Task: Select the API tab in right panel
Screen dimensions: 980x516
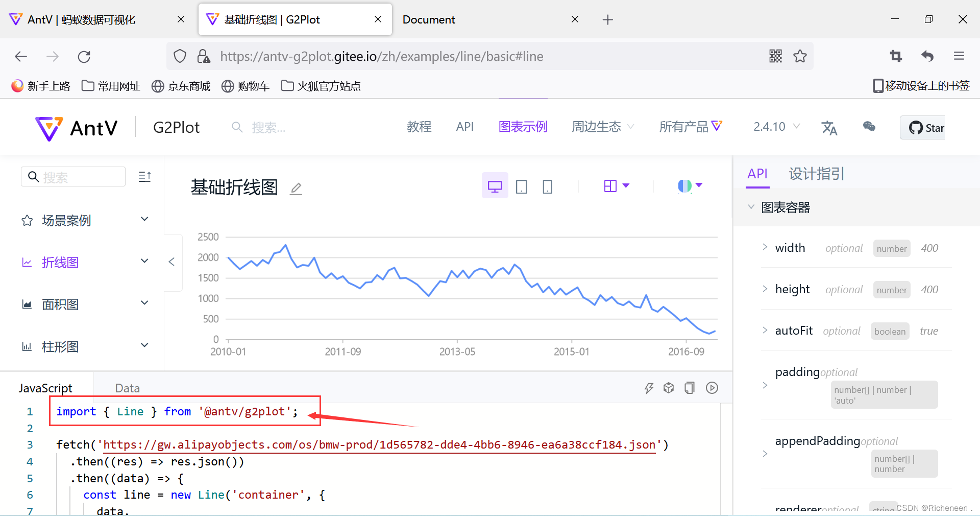Action: tap(757, 174)
